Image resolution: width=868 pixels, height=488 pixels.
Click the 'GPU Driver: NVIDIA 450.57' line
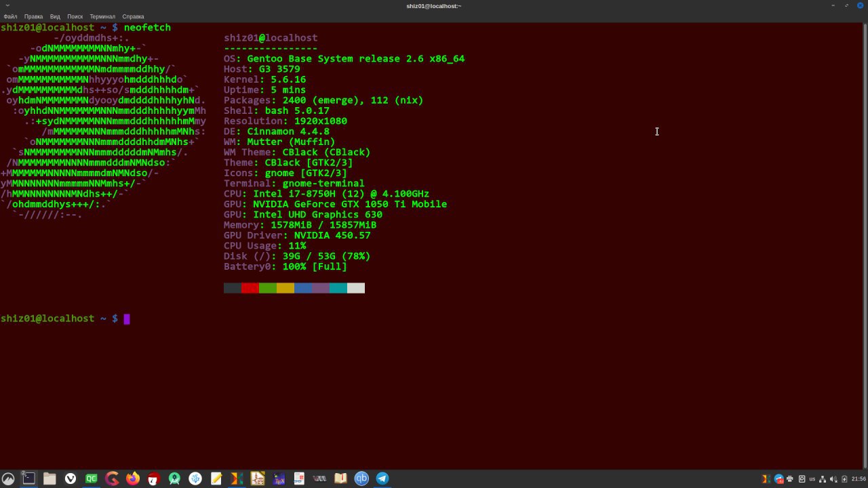[x=297, y=235]
